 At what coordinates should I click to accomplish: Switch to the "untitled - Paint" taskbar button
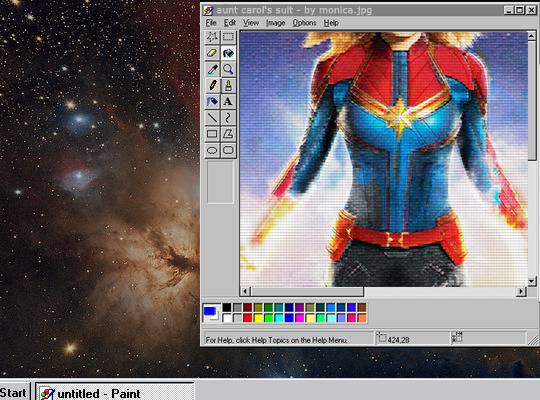(x=115, y=392)
